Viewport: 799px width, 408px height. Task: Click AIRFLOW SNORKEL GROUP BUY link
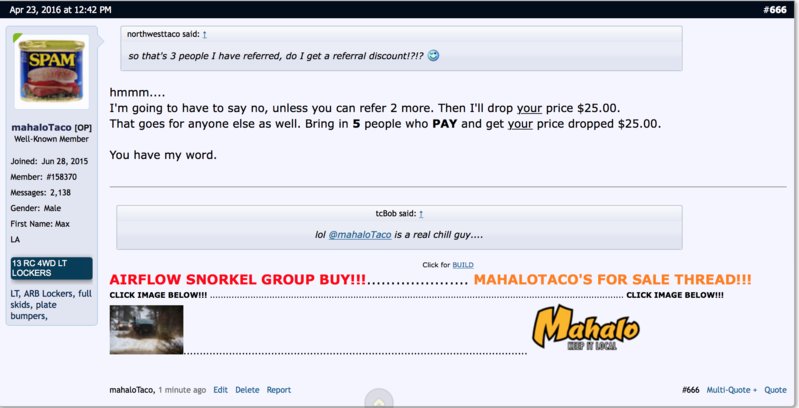[237, 280]
